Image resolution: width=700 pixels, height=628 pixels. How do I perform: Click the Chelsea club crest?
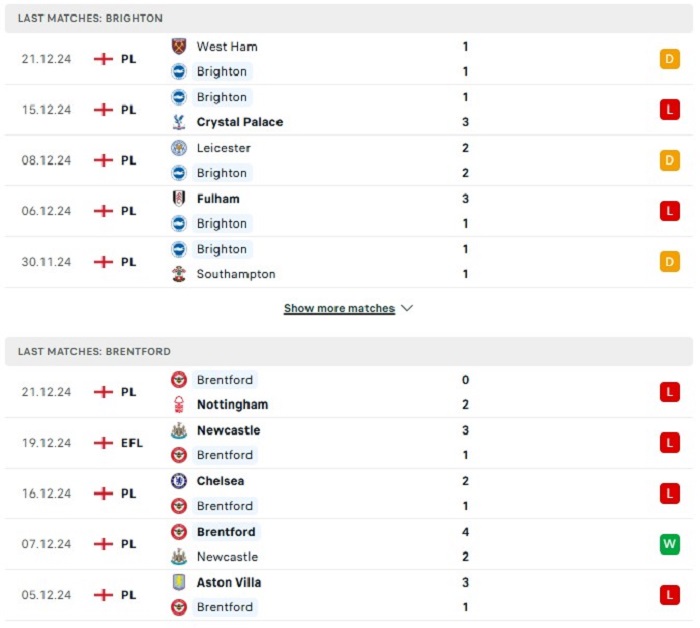point(179,481)
